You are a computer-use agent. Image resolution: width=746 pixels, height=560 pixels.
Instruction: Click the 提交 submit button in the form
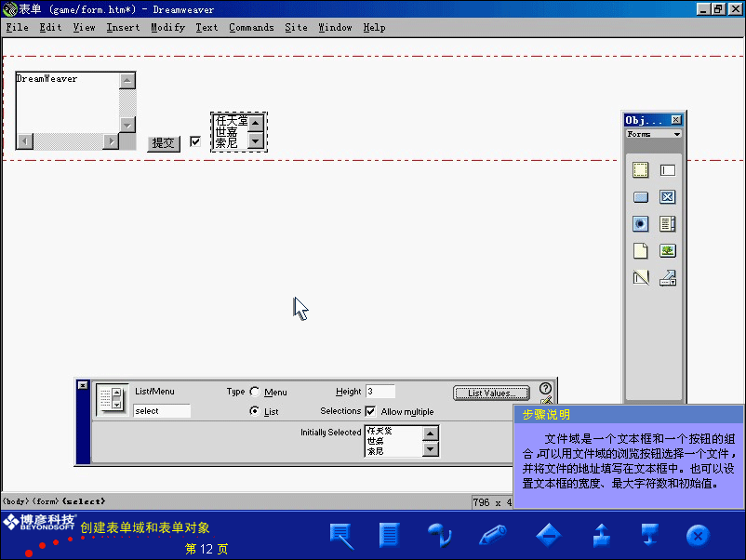[x=164, y=143]
